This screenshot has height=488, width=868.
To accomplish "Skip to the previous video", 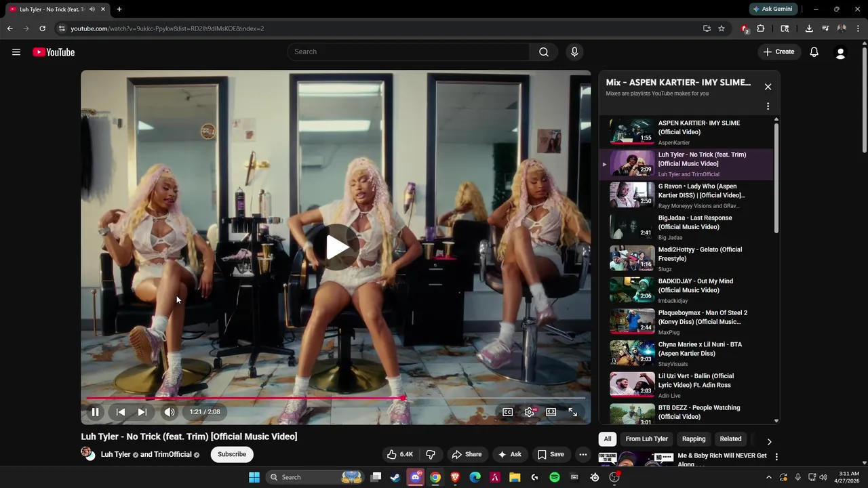I will (x=120, y=411).
